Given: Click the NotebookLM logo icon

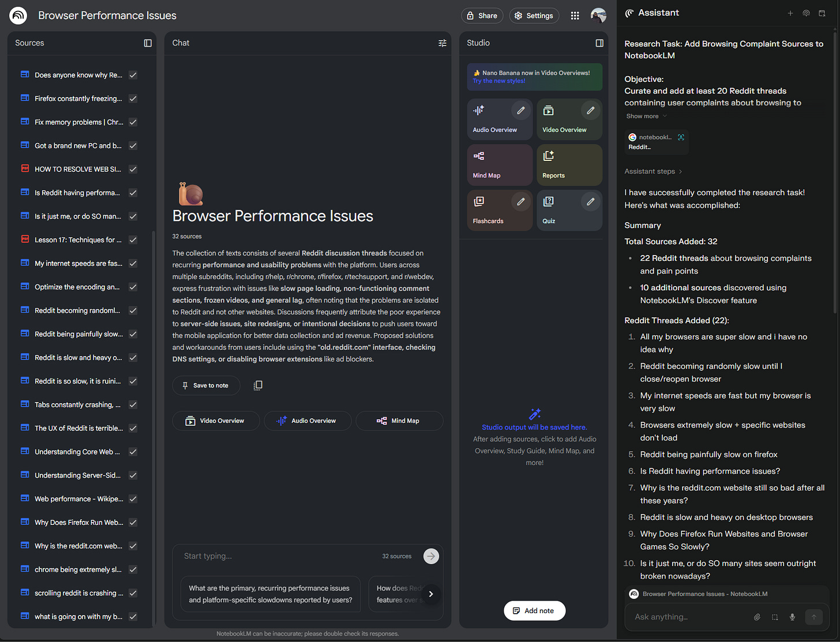Looking at the screenshot, I should click(18, 16).
